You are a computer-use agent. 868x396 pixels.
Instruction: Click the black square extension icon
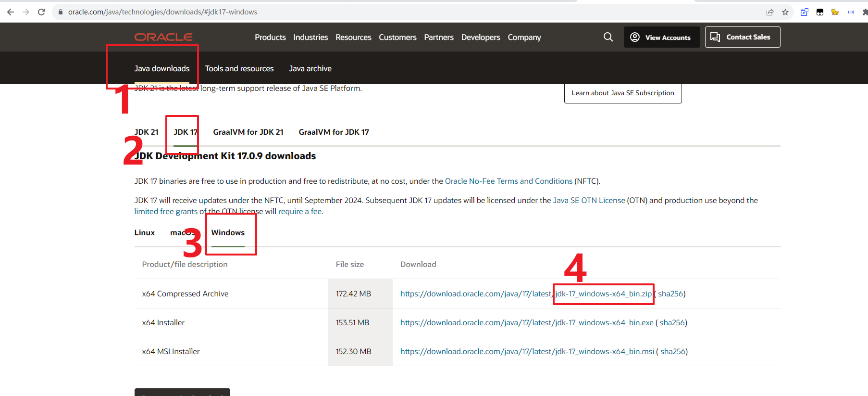click(x=820, y=12)
